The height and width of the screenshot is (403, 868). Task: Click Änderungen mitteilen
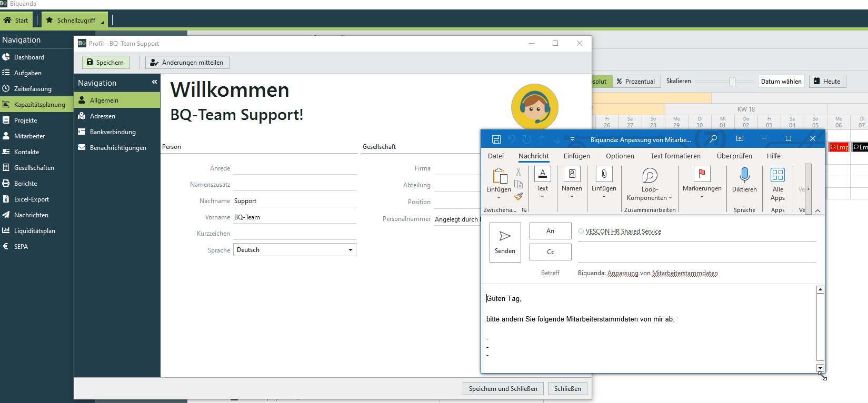pyautogui.click(x=187, y=62)
